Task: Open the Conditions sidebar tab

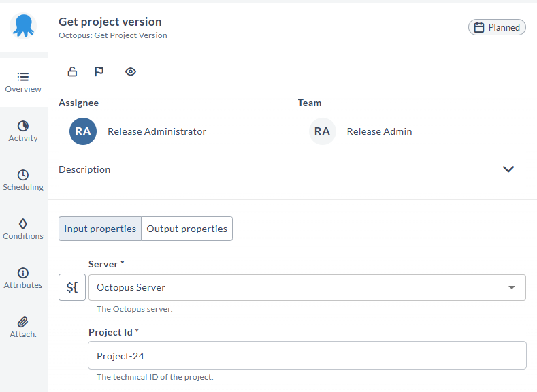Action: (x=23, y=229)
